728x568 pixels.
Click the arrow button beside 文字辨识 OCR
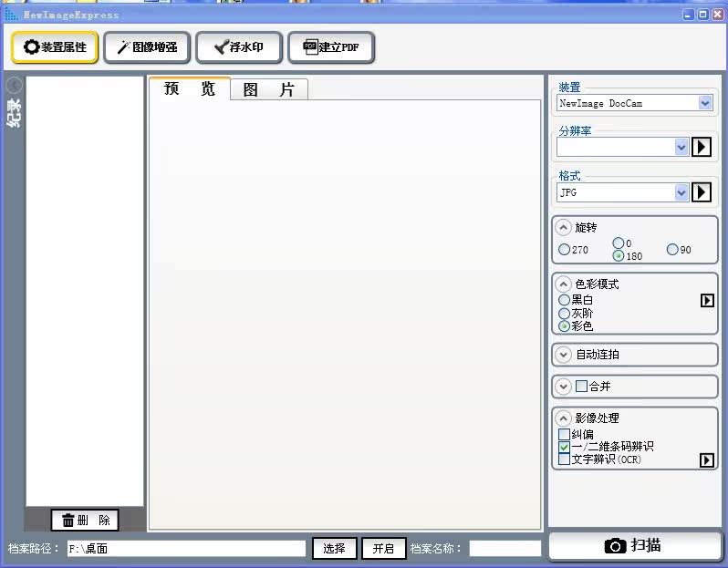pyautogui.click(x=707, y=460)
